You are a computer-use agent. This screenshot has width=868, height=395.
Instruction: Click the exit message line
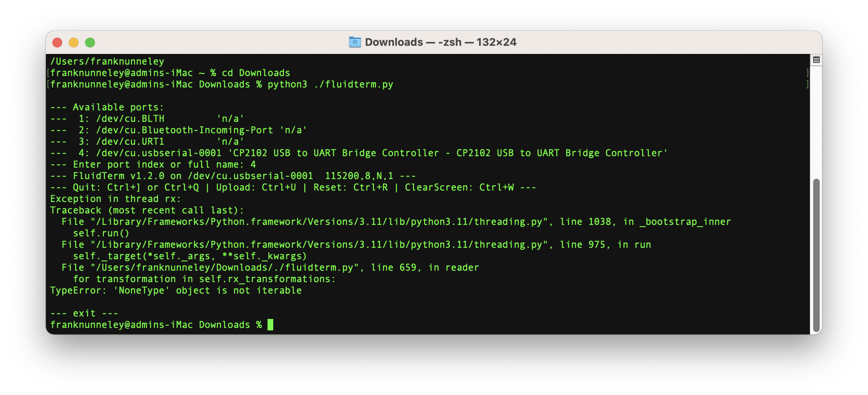(x=83, y=313)
